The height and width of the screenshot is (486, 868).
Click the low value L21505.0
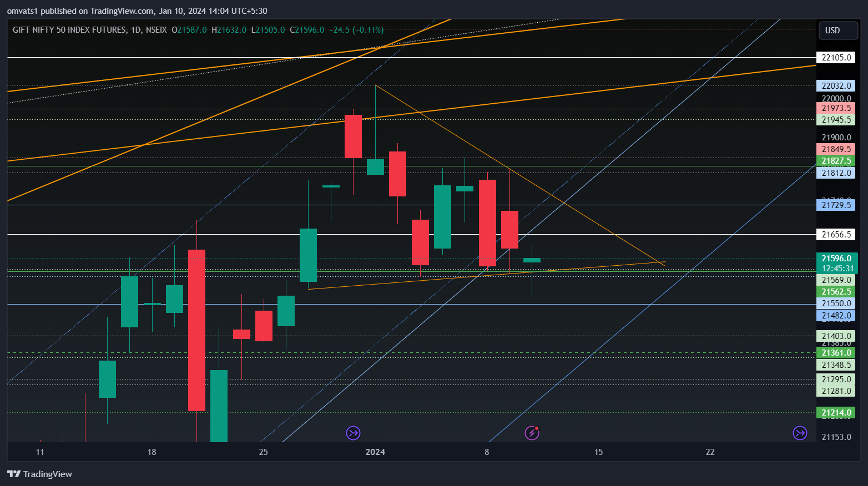[268, 30]
